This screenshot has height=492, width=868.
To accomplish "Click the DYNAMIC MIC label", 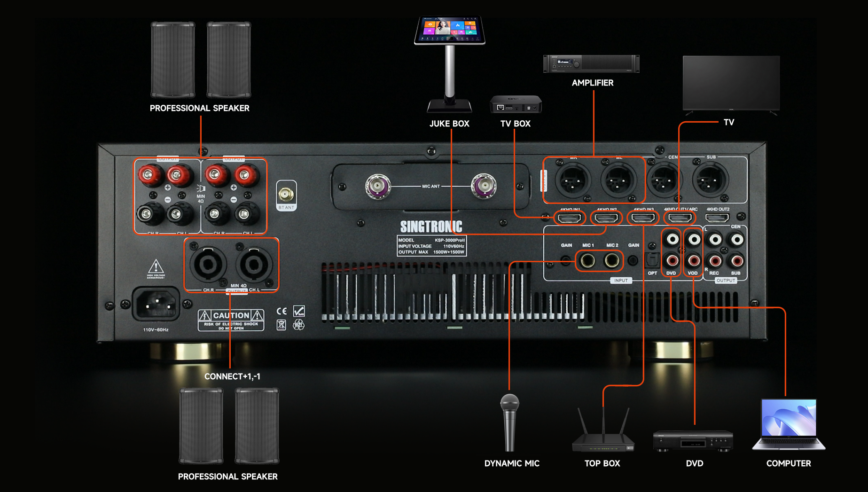I will tap(512, 463).
